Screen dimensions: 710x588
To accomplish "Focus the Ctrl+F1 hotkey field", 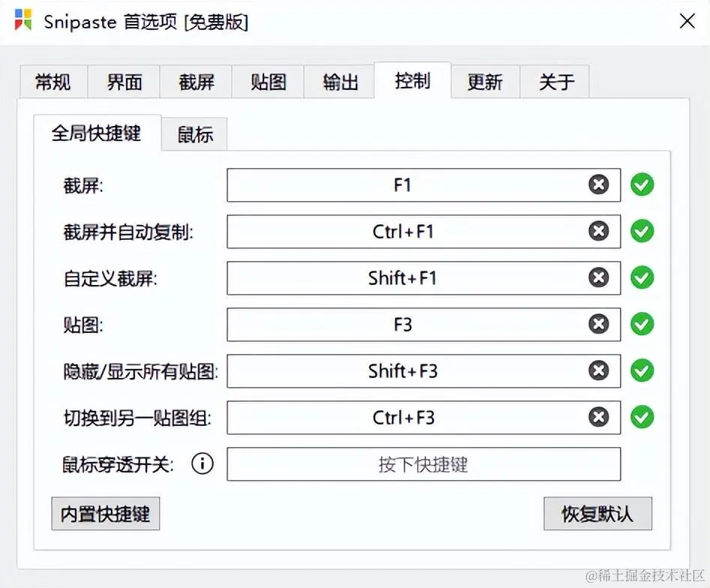I will coord(423,231).
